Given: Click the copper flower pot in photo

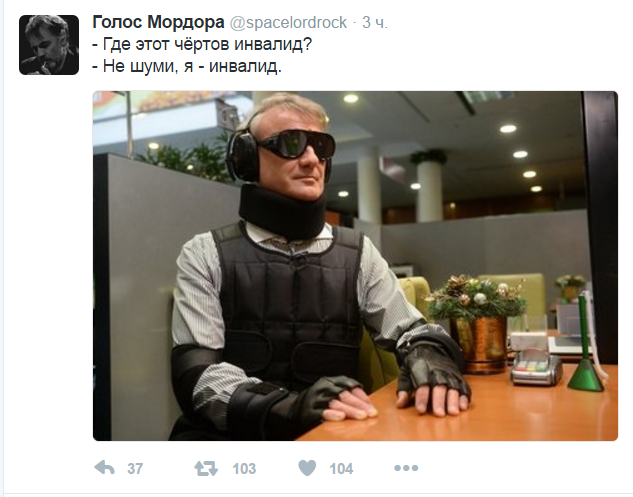Looking at the screenshot, I should tap(479, 344).
